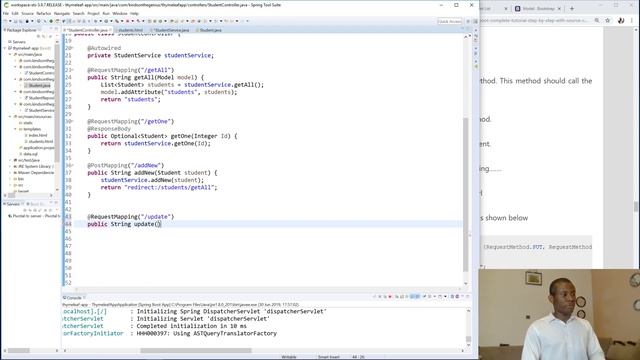Expand the src/test/java folder
Screen dimensions: 640x360
pyautogui.click(x=10, y=160)
